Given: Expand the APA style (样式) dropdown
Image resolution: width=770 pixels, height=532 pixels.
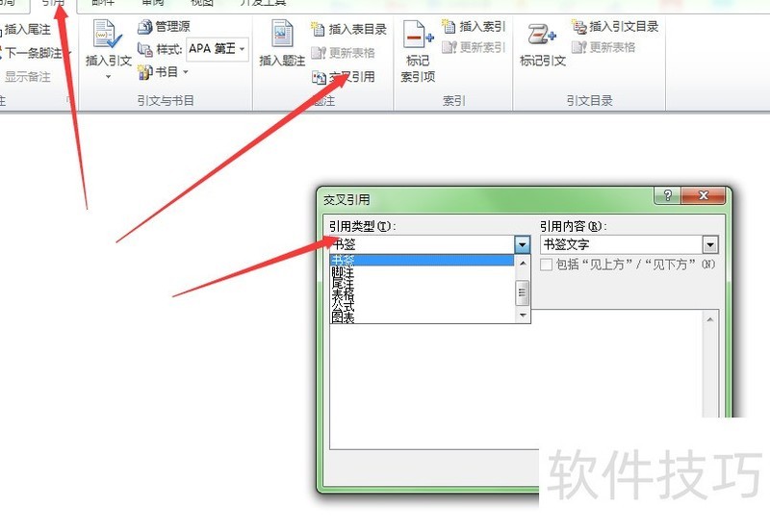Looking at the screenshot, I should (243, 49).
